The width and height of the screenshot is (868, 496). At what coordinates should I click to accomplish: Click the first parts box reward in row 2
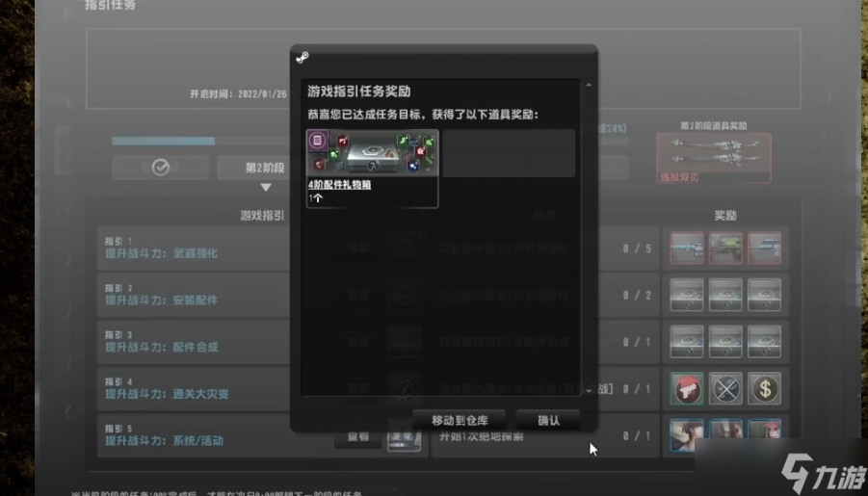pyautogui.click(x=688, y=295)
